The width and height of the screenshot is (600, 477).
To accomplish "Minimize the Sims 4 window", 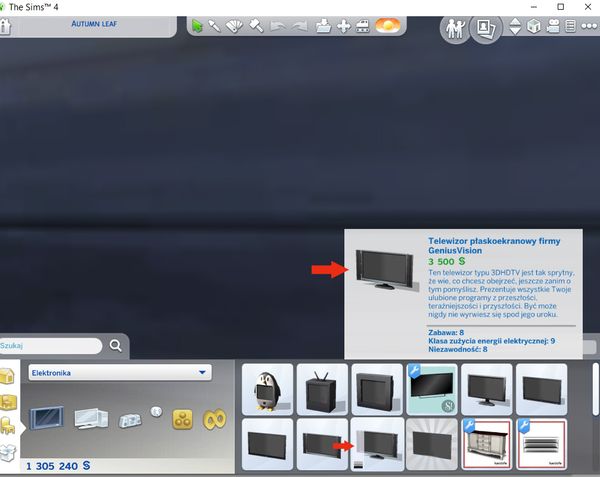I will [x=534, y=7].
